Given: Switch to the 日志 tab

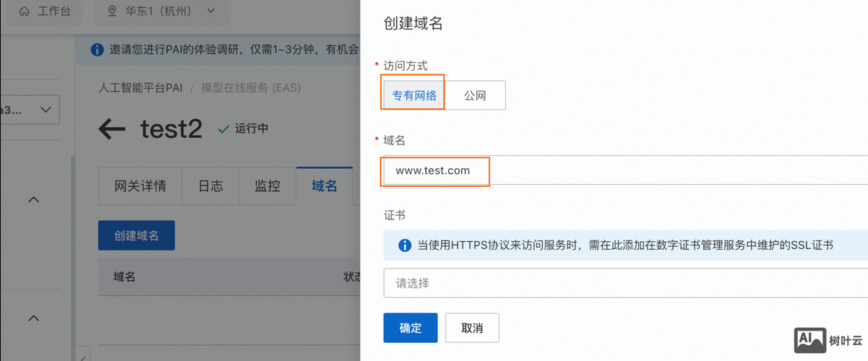Looking at the screenshot, I should pos(210,186).
